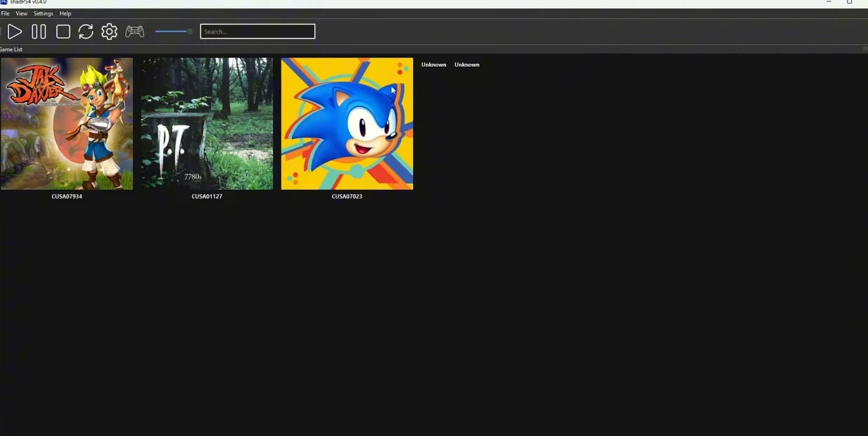The width and height of the screenshot is (868, 436).
Task: Click the Pause icon in toolbar
Action: (x=39, y=32)
